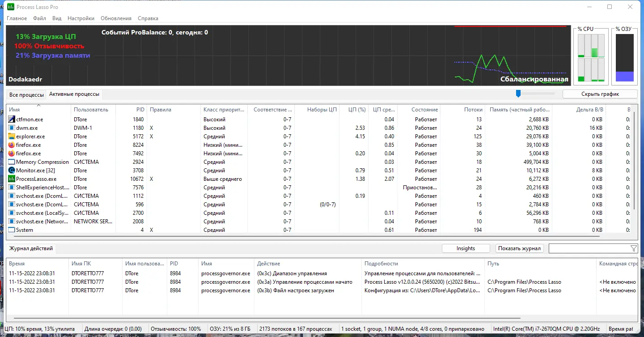This screenshot has height=337, width=644.
Task: Click the Приостанов... state of ShellExperienceHost
Action: pyautogui.click(x=420, y=188)
